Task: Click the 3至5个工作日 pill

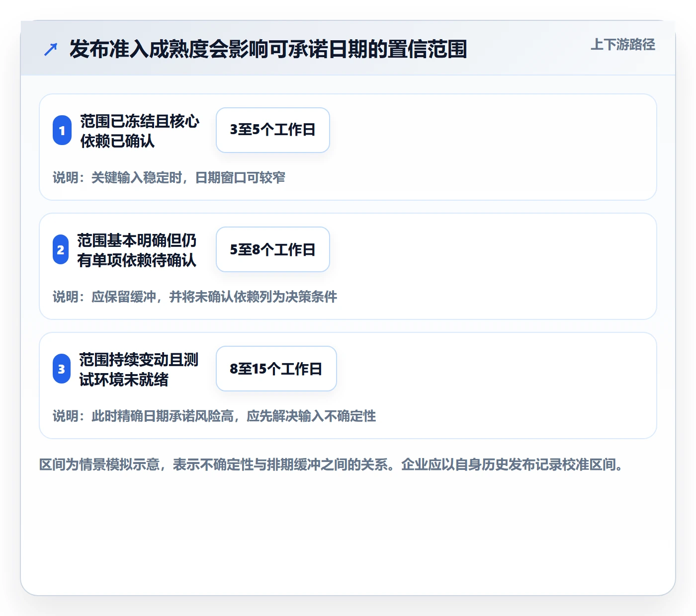Action: click(273, 130)
